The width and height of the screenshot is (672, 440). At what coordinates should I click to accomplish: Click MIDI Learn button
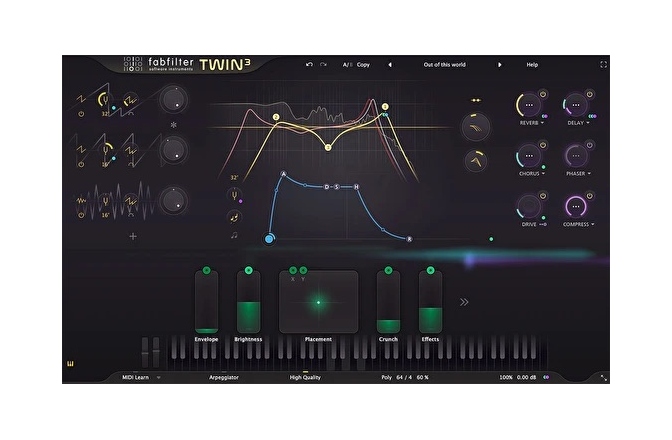(x=135, y=377)
